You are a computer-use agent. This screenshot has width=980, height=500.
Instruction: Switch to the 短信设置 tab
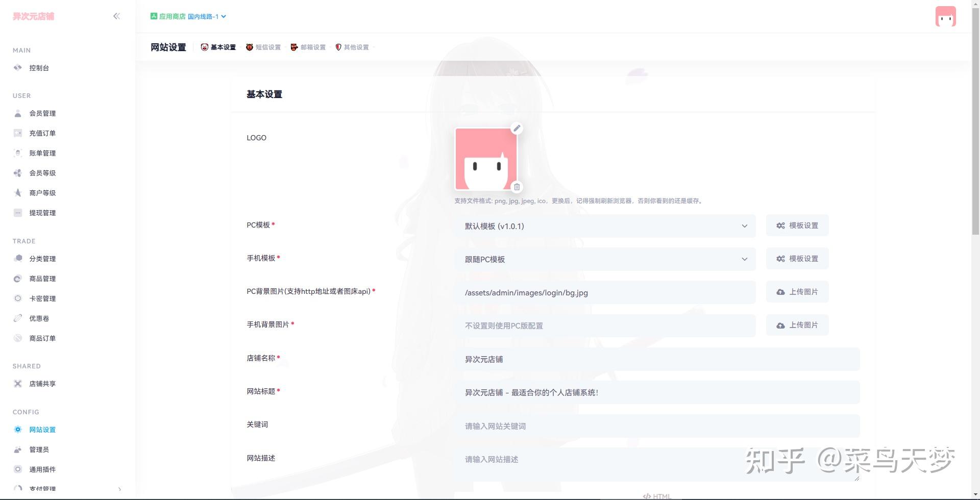tap(263, 47)
